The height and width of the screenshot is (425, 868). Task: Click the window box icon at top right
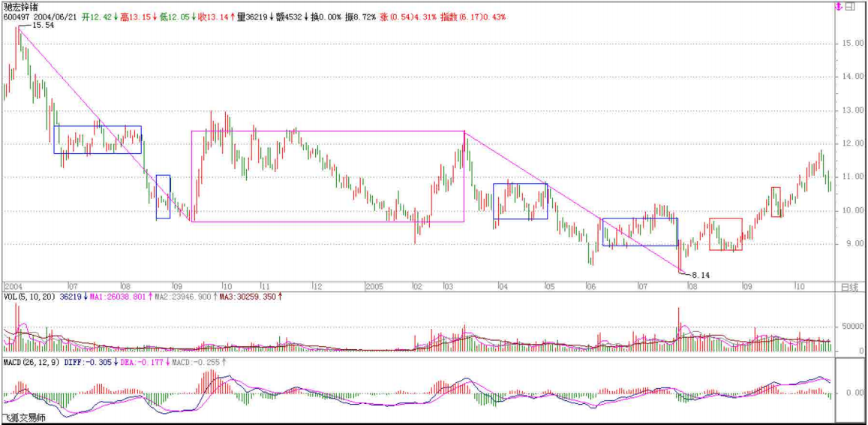[851, 7]
